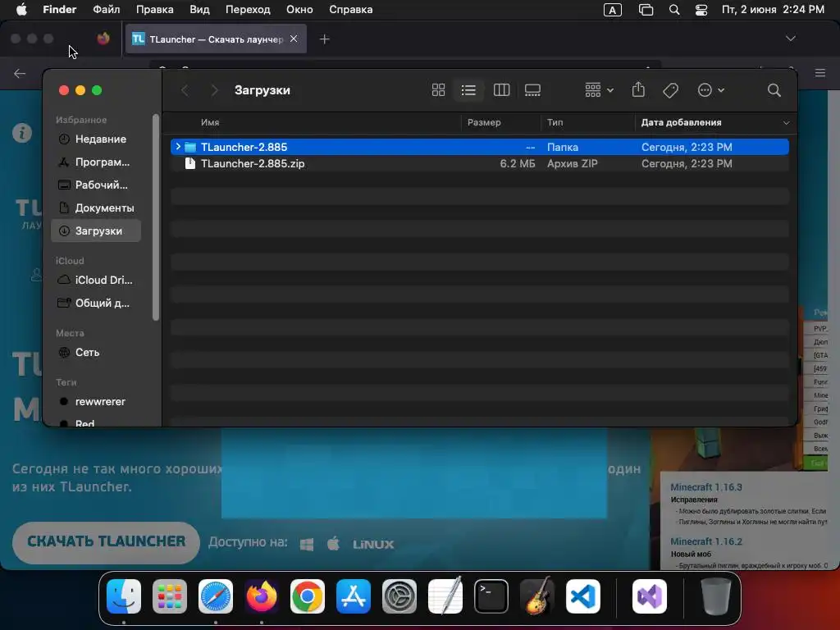The height and width of the screenshot is (630, 840).
Task: Go forward in Finder window
Action: pos(214,90)
